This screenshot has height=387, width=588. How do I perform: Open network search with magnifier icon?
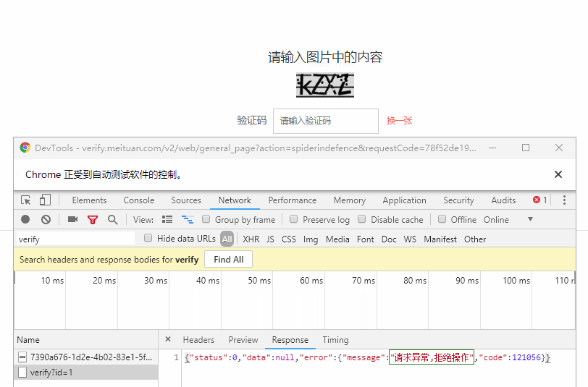point(112,219)
